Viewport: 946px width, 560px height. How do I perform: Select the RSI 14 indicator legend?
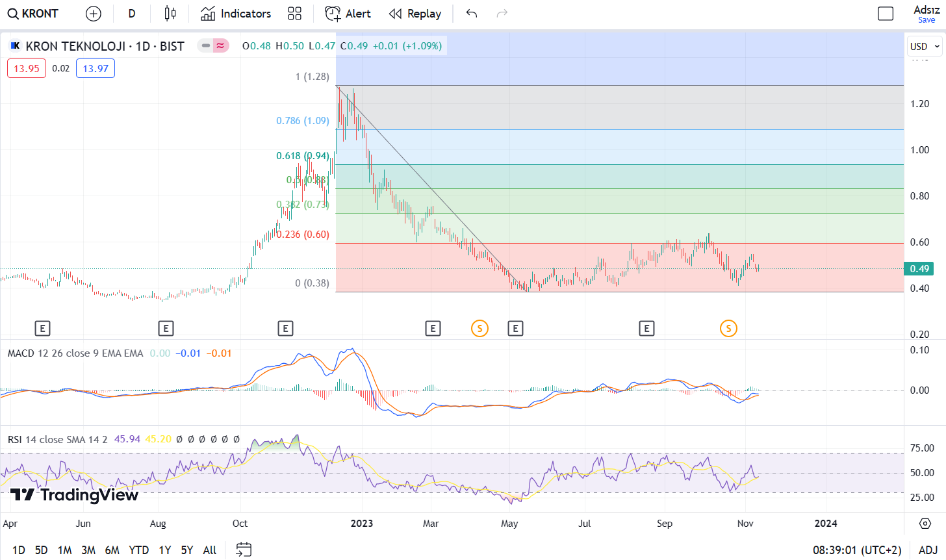58,440
